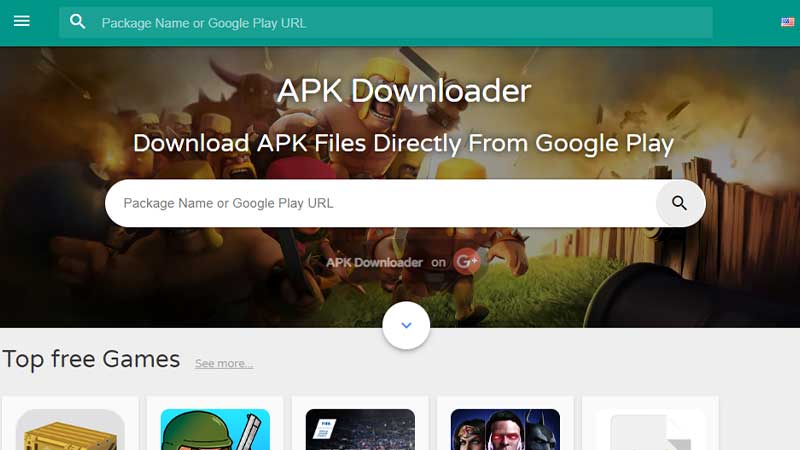Click the round scroll-down chevron button
Viewport: 800px width, 450px height.
[x=406, y=325]
